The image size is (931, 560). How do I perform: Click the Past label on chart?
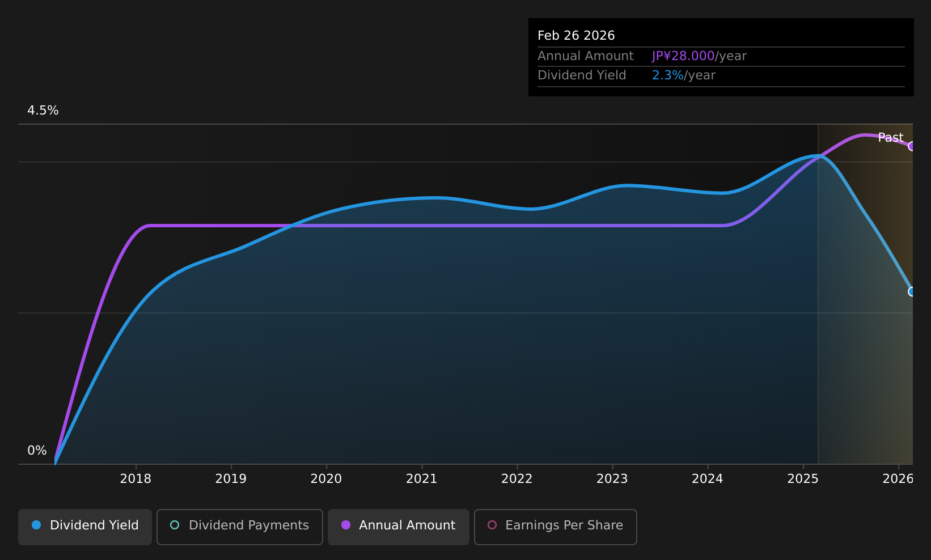click(x=890, y=138)
